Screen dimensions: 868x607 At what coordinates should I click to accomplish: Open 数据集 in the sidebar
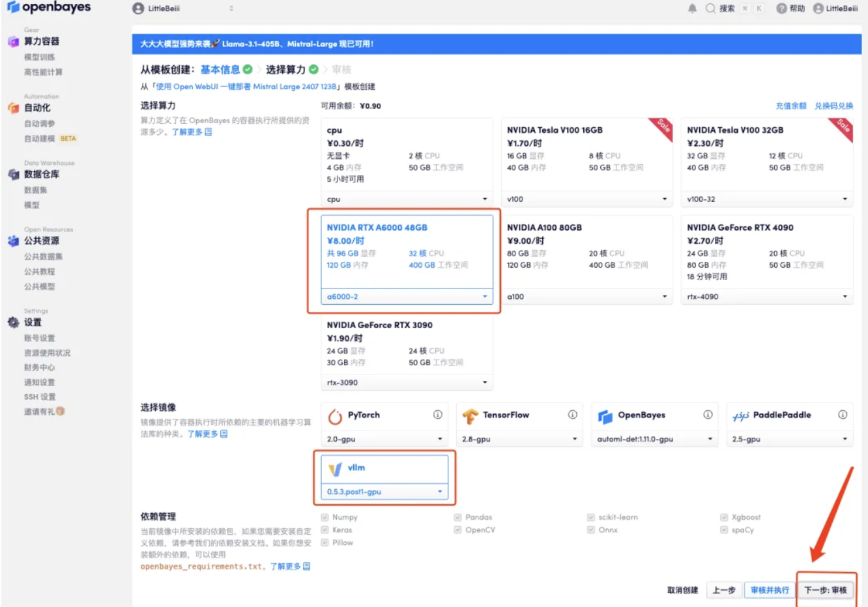pos(36,190)
